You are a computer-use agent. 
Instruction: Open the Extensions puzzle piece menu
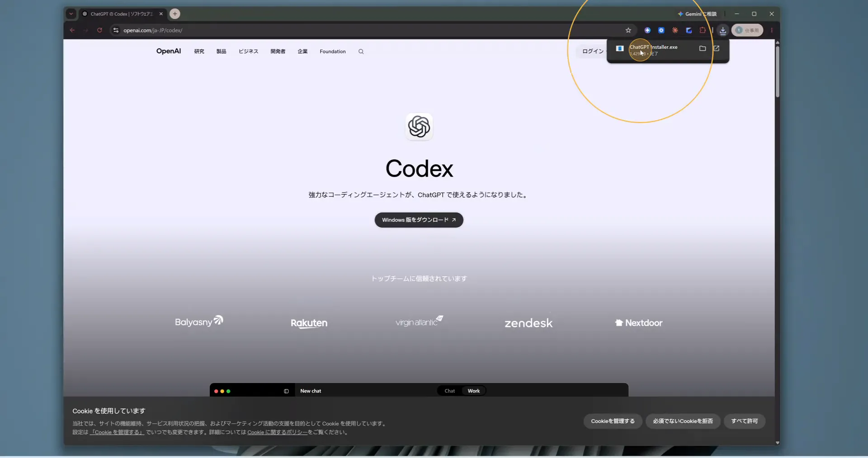click(703, 30)
